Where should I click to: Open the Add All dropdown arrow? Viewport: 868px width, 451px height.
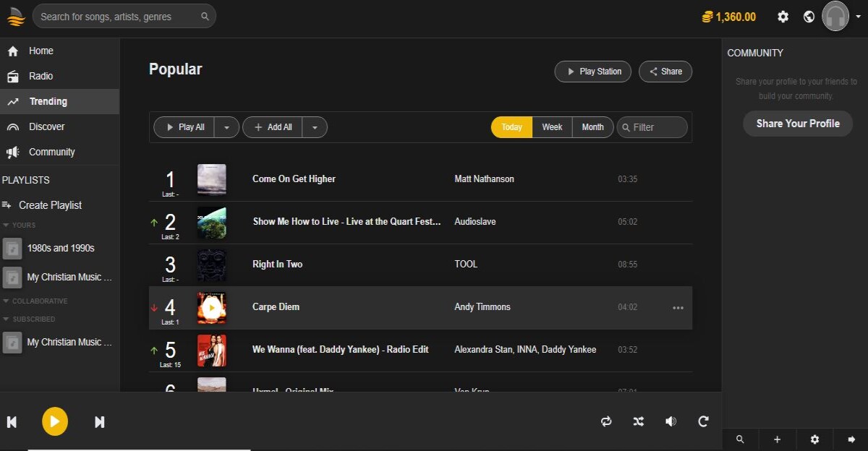pos(315,127)
